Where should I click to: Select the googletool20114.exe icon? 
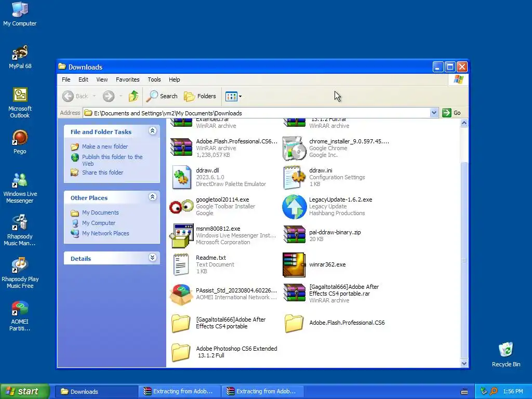coord(181,206)
